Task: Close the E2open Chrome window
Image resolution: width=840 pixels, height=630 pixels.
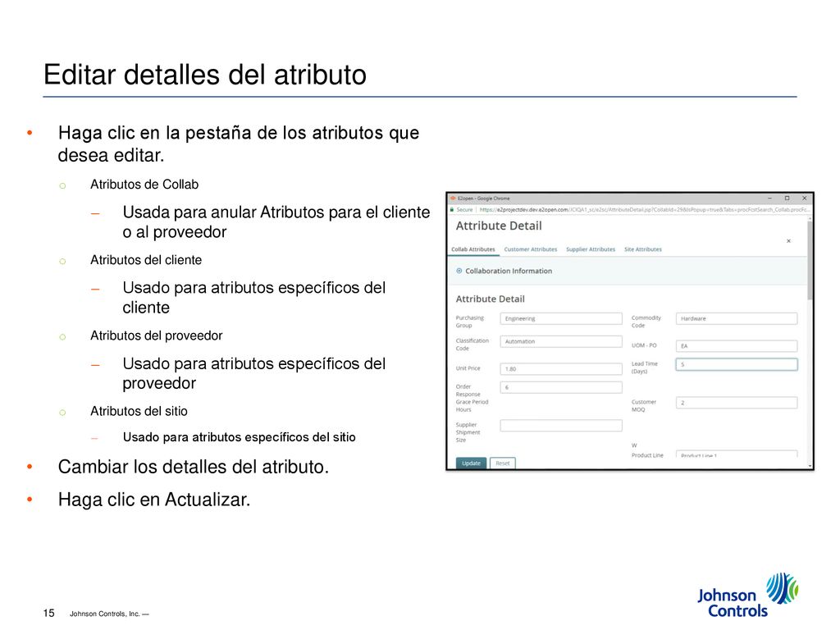Action: (x=804, y=199)
